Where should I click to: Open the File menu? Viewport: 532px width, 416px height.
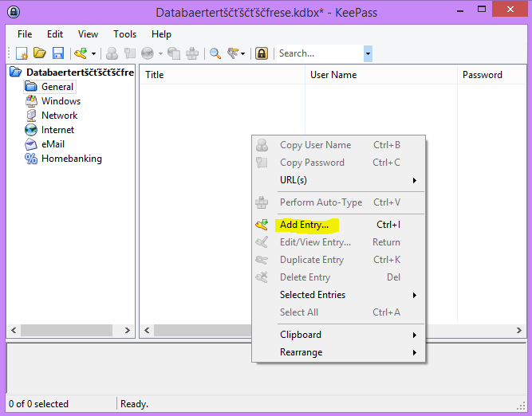tap(25, 34)
